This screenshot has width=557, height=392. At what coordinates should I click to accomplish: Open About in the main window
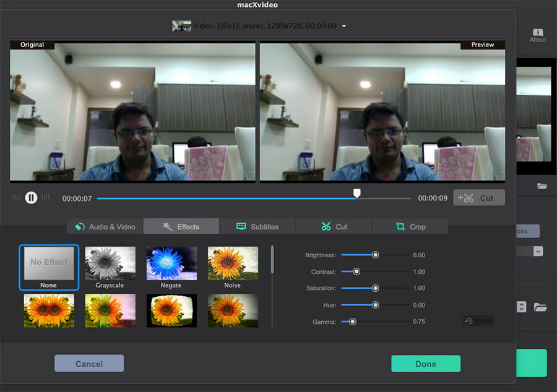(x=538, y=35)
